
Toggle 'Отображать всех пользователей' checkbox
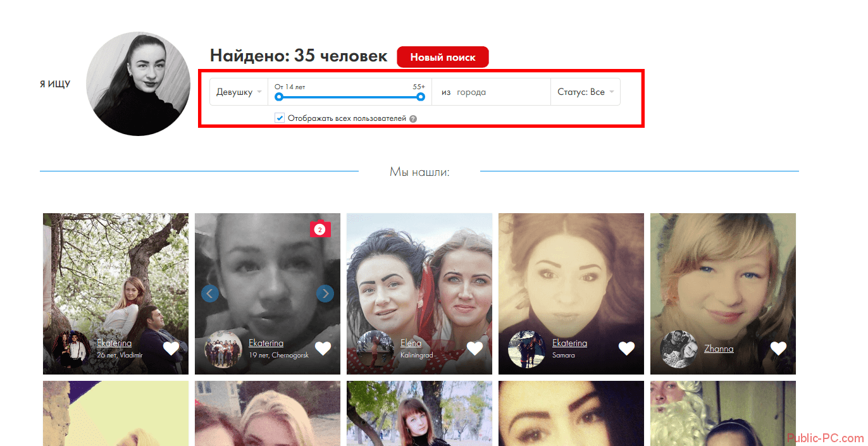[x=280, y=118]
